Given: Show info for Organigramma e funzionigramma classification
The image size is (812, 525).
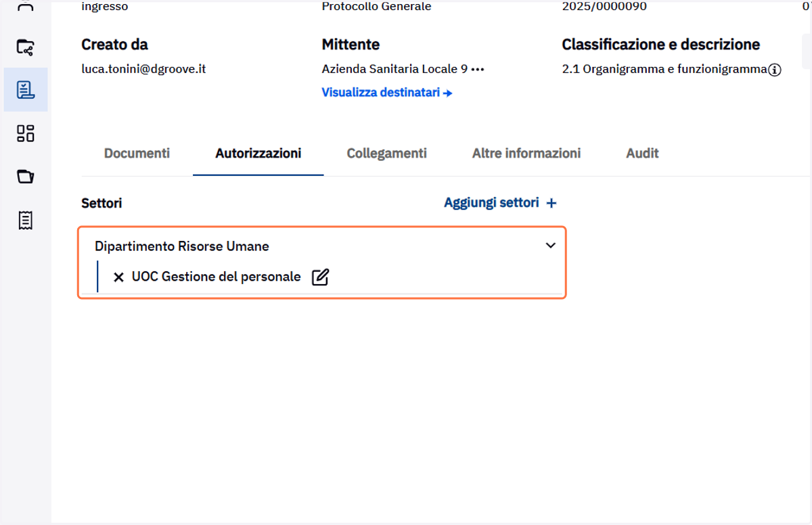Looking at the screenshot, I should (775, 70).
